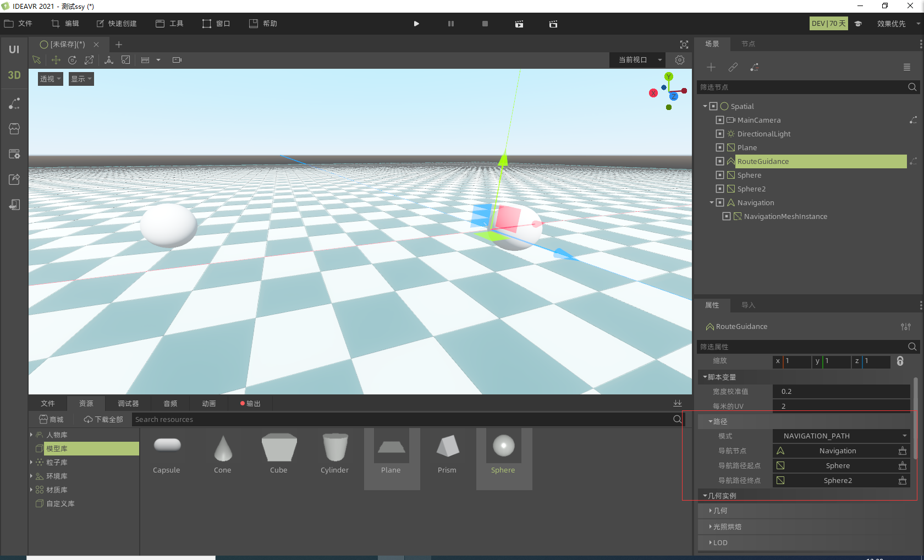Click the 宽度校准值 value field
924x560 pixels.
click(x=842, y=392)
